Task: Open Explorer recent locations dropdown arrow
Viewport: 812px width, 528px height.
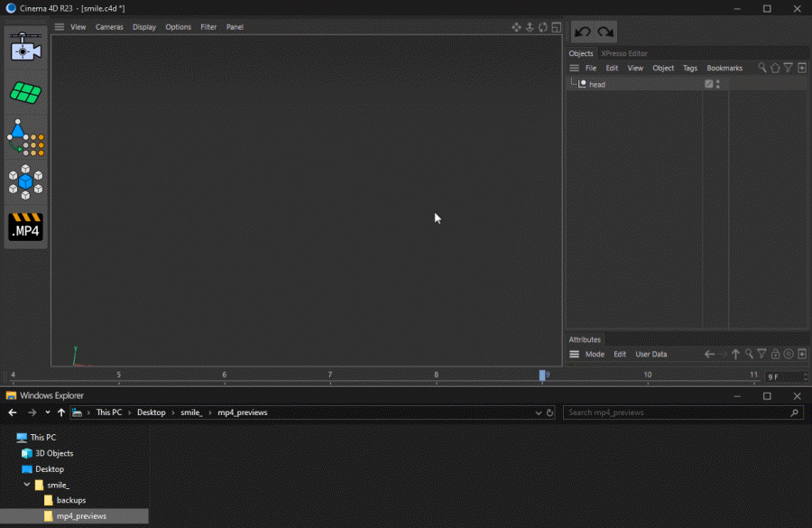Action: click(x=47, y=412)
